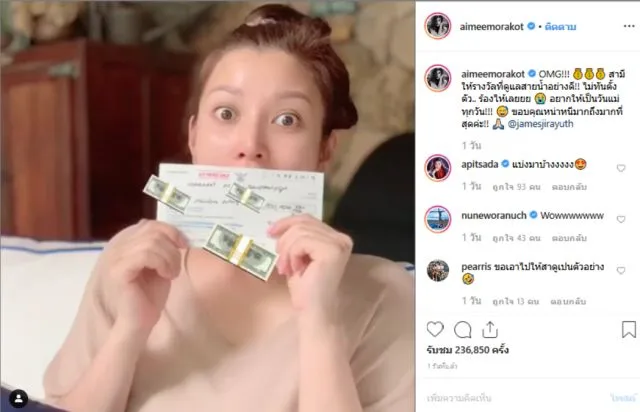Follow aimeemorakot via the ติดตาม link
Viewport: 640px width, 412px height.
click(x=560, y=27)
